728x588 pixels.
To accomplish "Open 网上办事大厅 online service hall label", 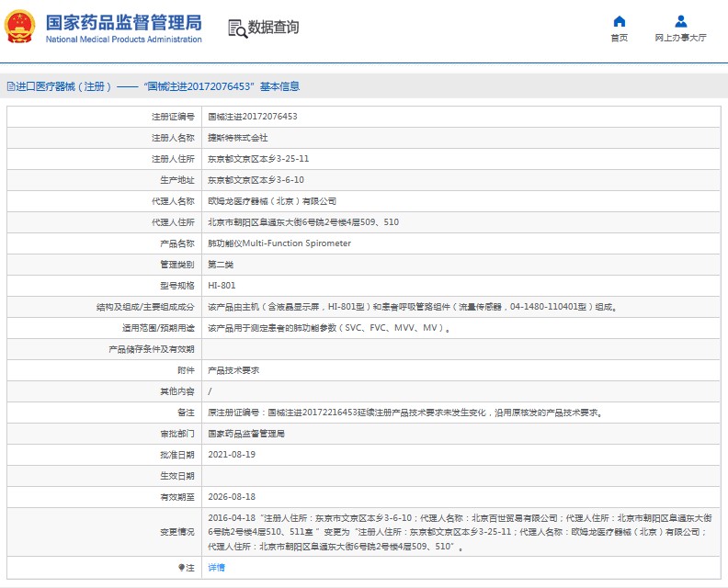I will [x=680, y=38].
